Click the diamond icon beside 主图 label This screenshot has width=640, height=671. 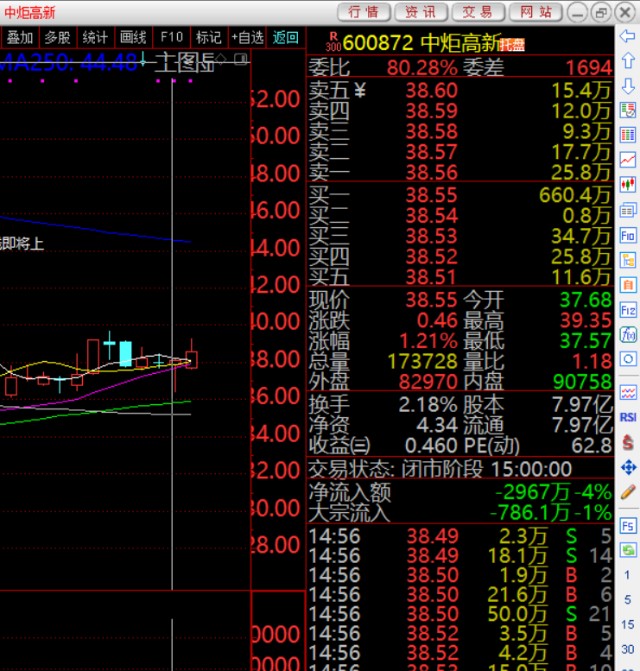[x=220, y=59]
